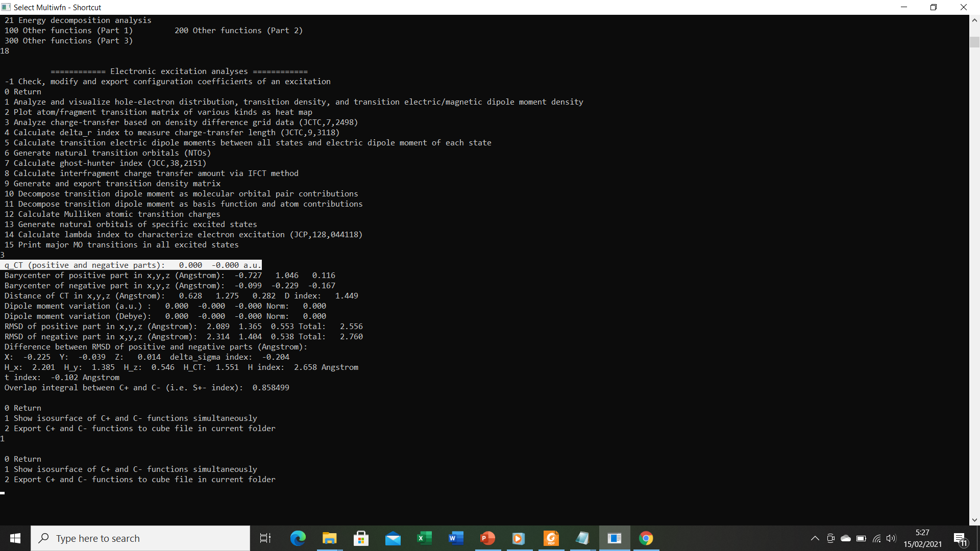This screenshot has height=551, width=980.
Task: Switch to Word in the taskbar
Action: [456, 538]
